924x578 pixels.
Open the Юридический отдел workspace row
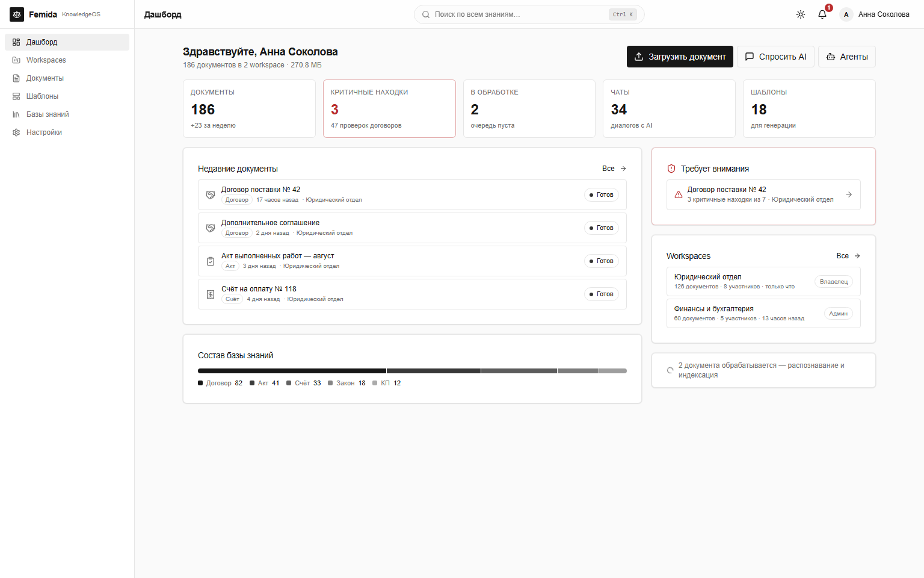[763, 282]
